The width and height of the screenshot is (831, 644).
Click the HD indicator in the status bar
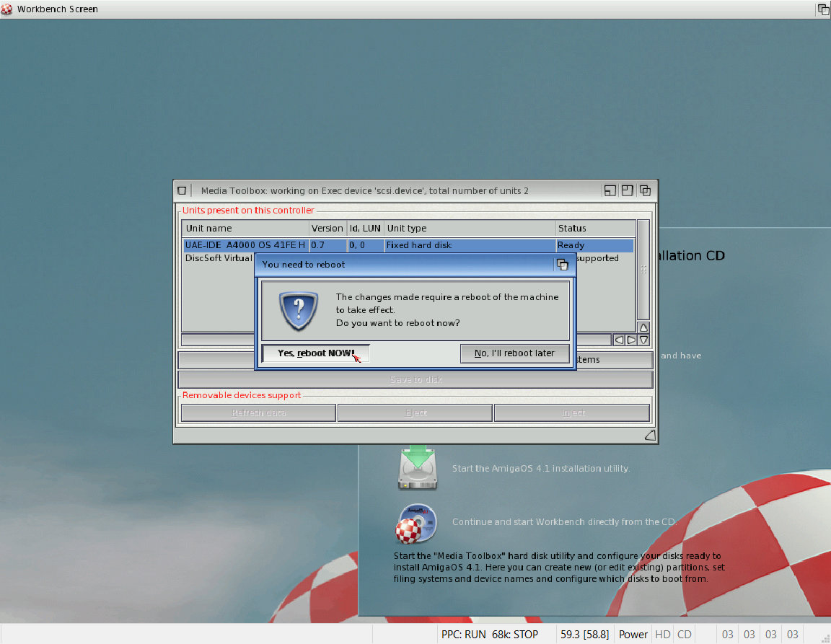662,635
